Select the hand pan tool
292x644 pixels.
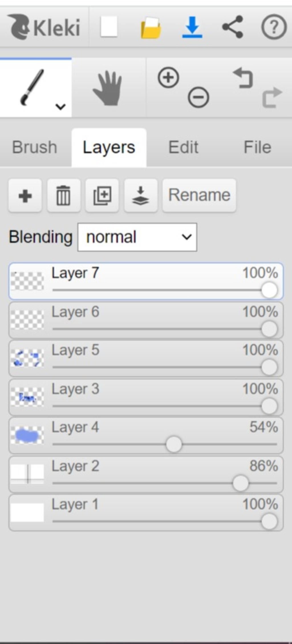(x=108, y=88)
